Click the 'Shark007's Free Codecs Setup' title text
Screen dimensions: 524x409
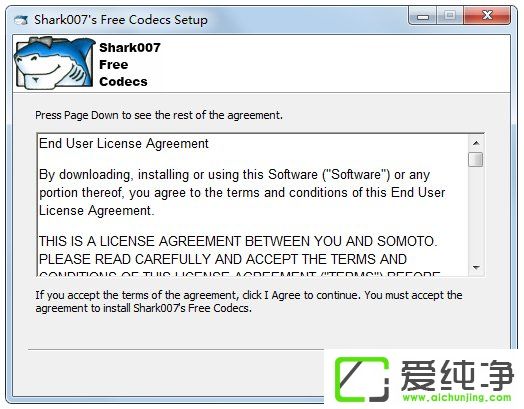pos(121,20)
